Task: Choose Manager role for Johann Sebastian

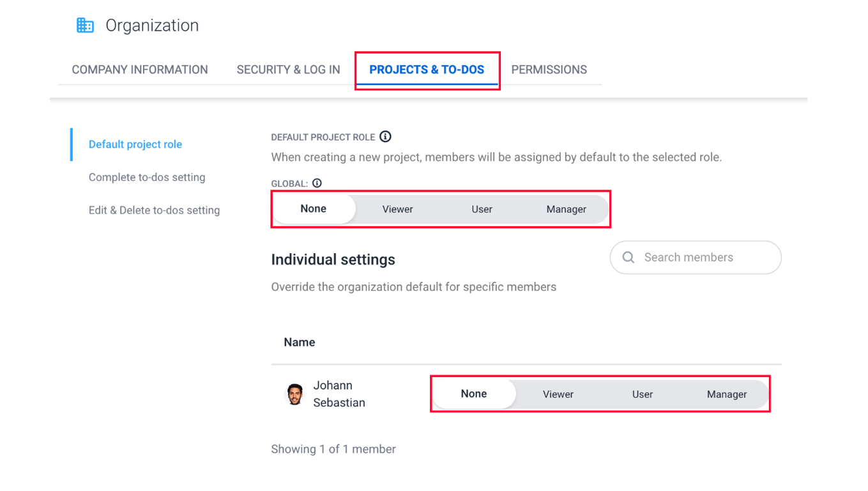Action: (x=727, y=394)
